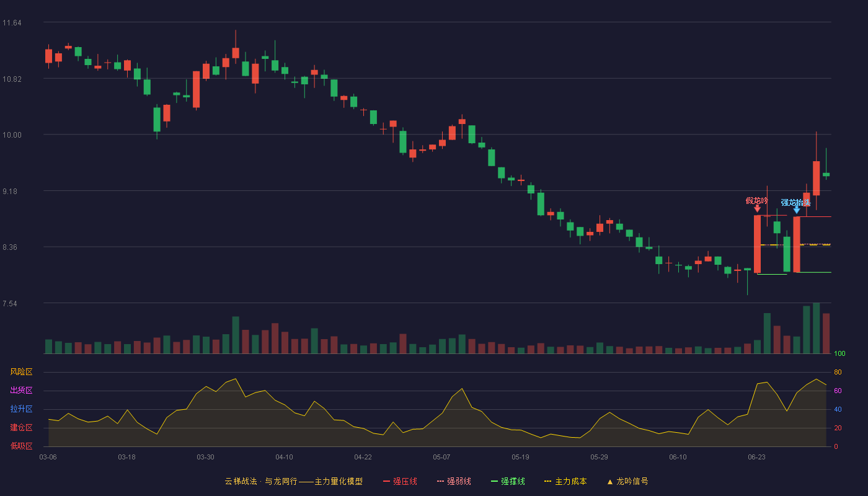Click the 03-30 date label
This screenshot has width=868, height=496.
pyautogui.click(x=205, y=457)
